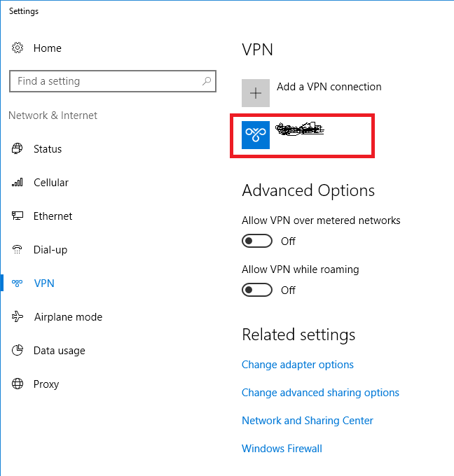Click the Data usage chart icon

(x=18, y=351)
